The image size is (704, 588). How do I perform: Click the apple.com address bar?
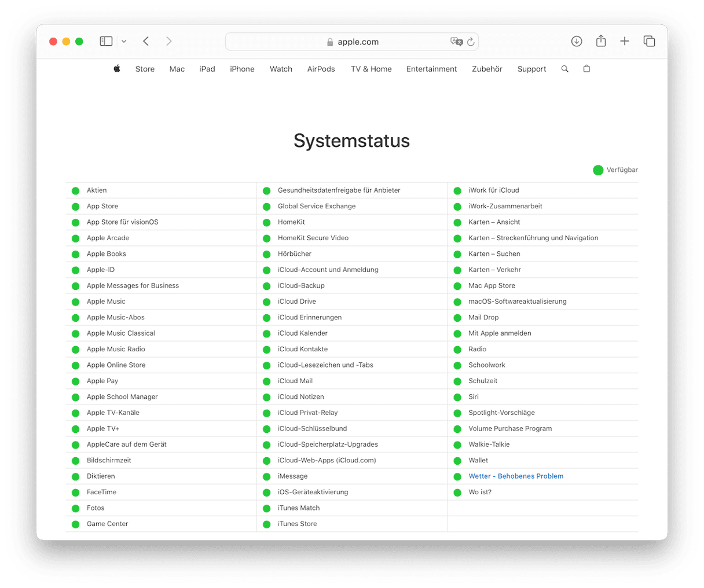[x=352, y=42]
